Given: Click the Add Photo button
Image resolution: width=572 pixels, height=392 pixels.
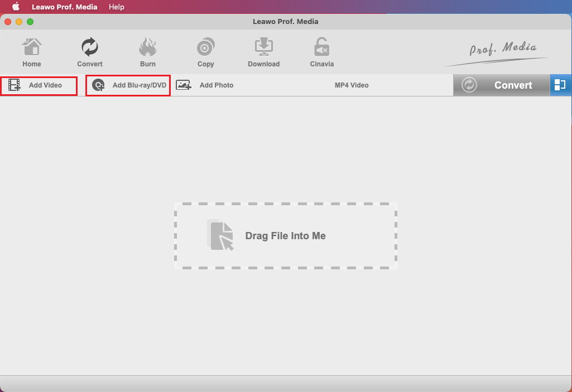Looking at the screenshot, I should point(205,85).
